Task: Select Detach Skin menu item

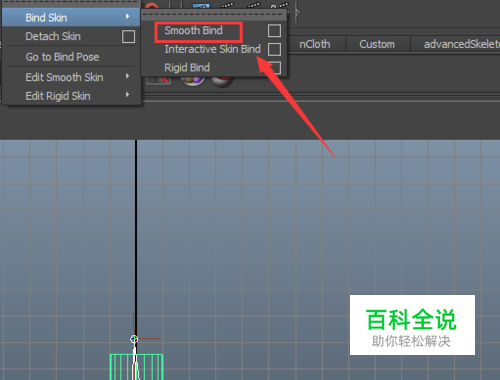Action: click(x=53, y=36)
